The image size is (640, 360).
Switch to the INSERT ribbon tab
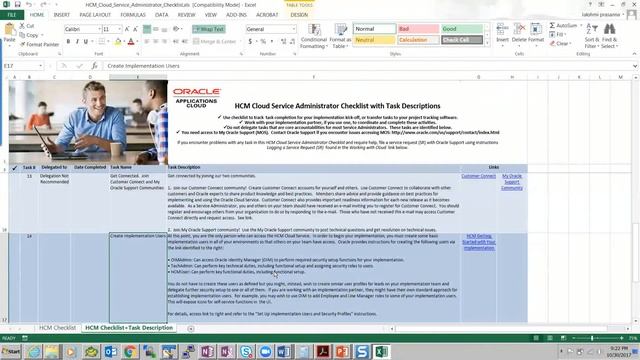tap(62, 15)
